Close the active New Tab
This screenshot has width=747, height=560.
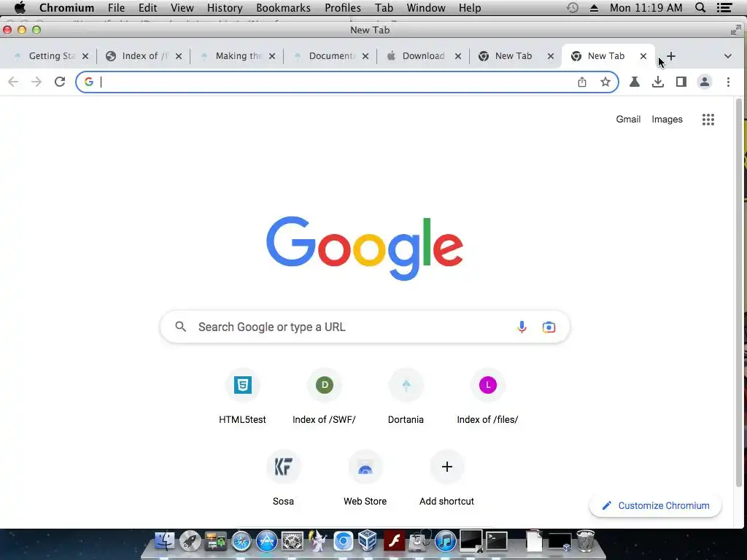pos(643,56)
